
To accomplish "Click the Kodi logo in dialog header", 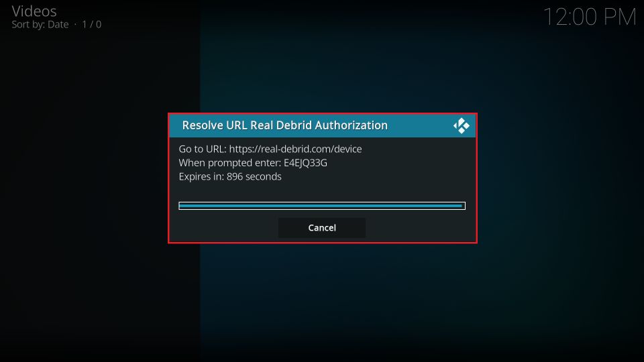I will [x=462, y=125].
